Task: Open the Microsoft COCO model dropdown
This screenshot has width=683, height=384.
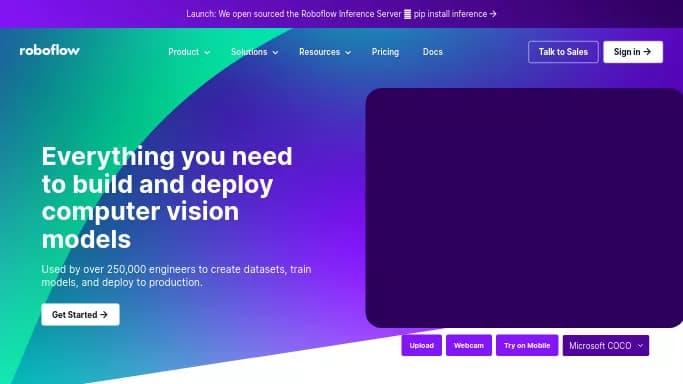Action: point(606,345)
